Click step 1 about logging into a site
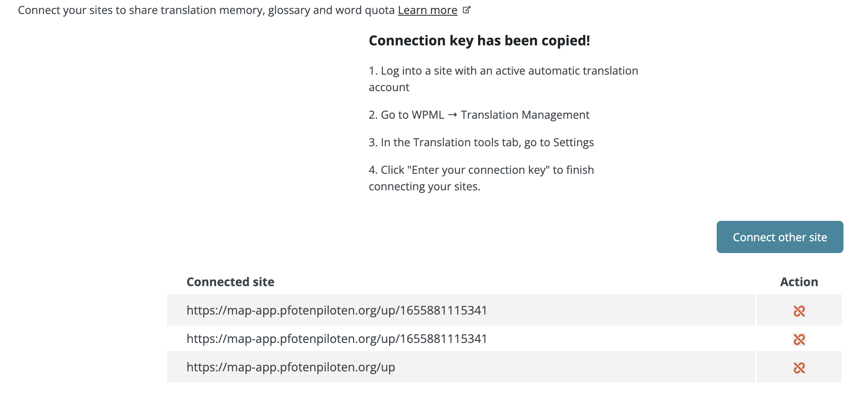Screen dimensions: 868x401 (504, 79)
